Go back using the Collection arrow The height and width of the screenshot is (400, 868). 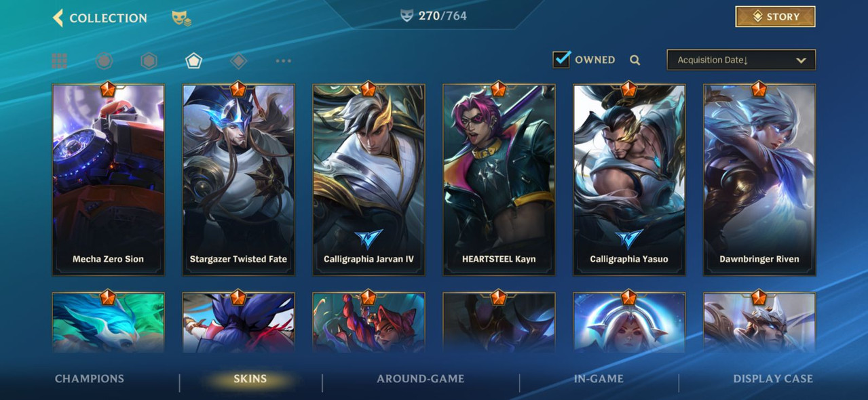(x=58, y=18)
